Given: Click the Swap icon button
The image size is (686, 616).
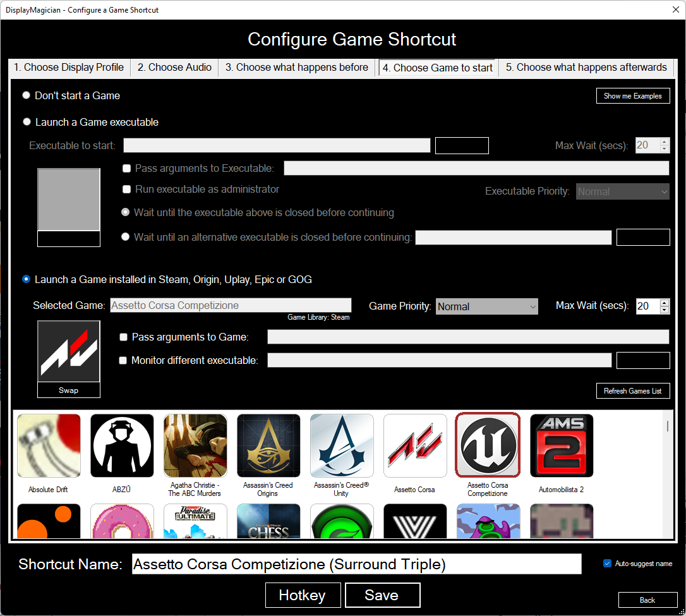Looking at the screenshot, I should point(69,390).
